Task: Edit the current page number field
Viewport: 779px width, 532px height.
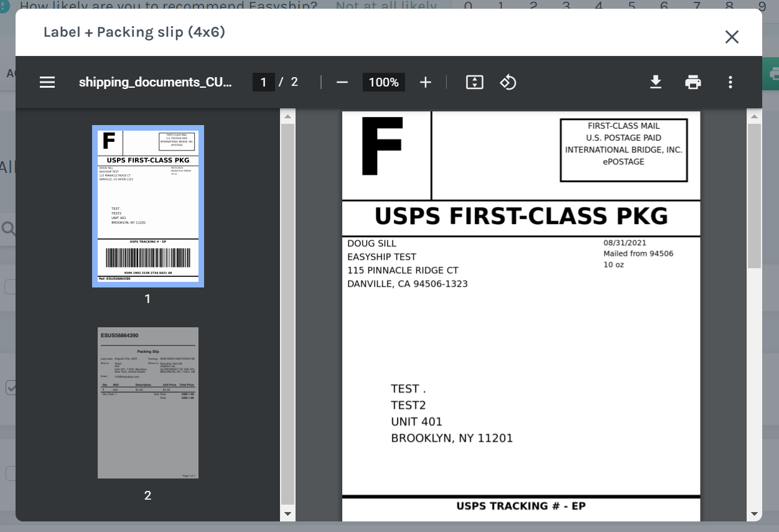Action: click(264, 82)
